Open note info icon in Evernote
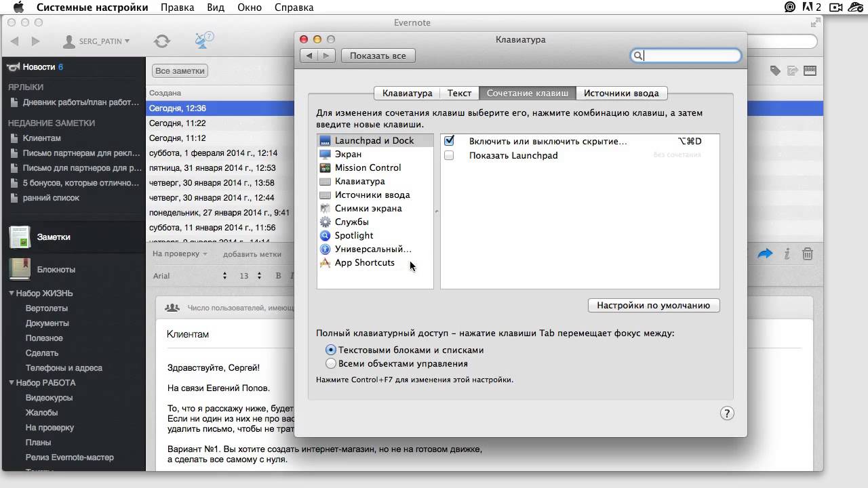868x488 pixels. pos(787,254)
